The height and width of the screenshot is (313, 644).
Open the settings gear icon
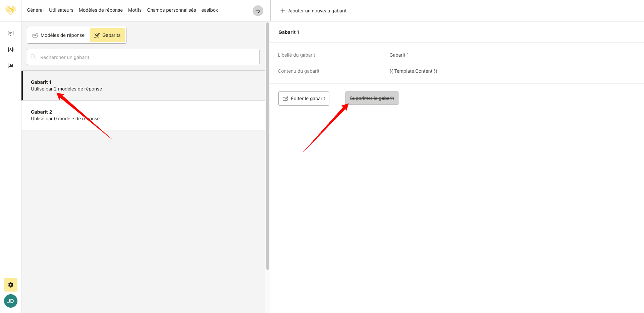[11, 285]
